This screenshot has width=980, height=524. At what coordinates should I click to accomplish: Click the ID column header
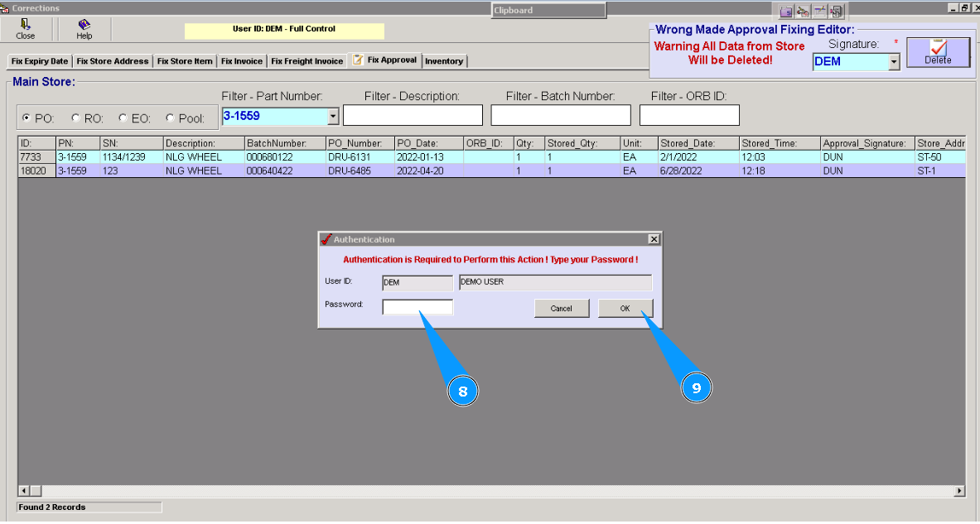[37, 144]
